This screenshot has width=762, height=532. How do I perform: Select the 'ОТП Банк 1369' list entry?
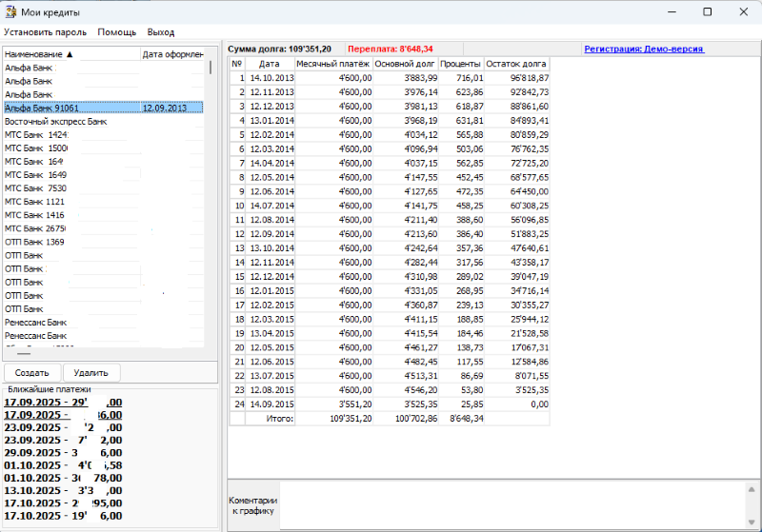(x=35, y=242)
